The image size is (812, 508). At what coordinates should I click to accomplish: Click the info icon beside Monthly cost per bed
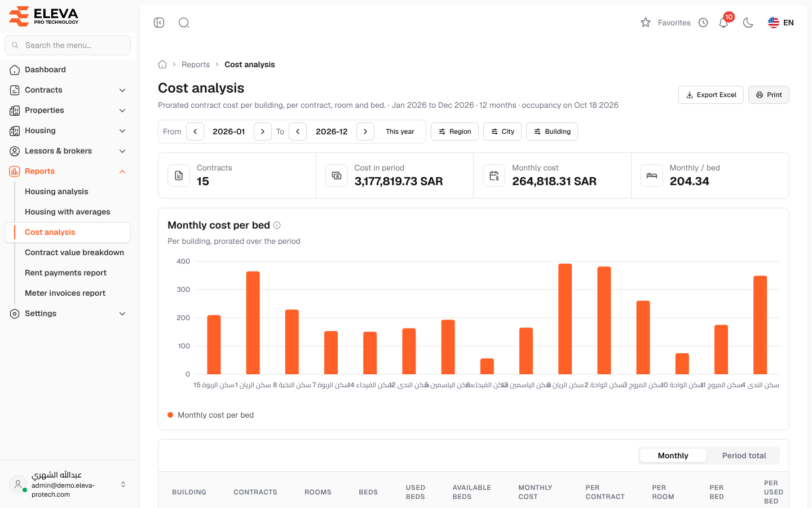point(277,225)
